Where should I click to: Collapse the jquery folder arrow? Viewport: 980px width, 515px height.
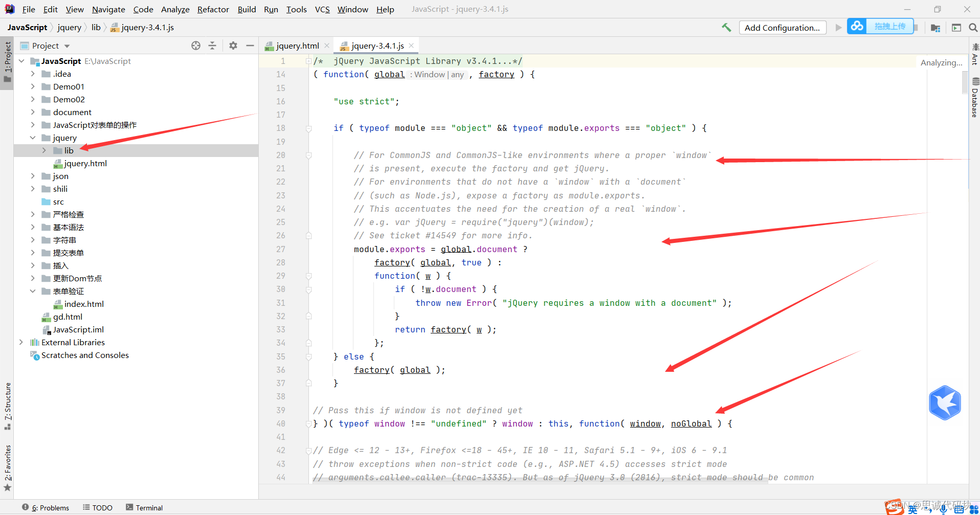click(33, 138)
